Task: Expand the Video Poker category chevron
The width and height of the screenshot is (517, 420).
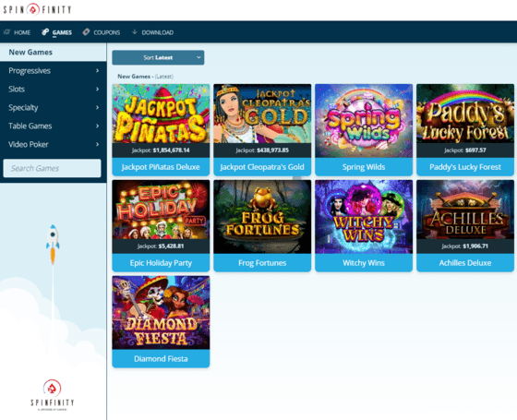Action: pos(97,144)
